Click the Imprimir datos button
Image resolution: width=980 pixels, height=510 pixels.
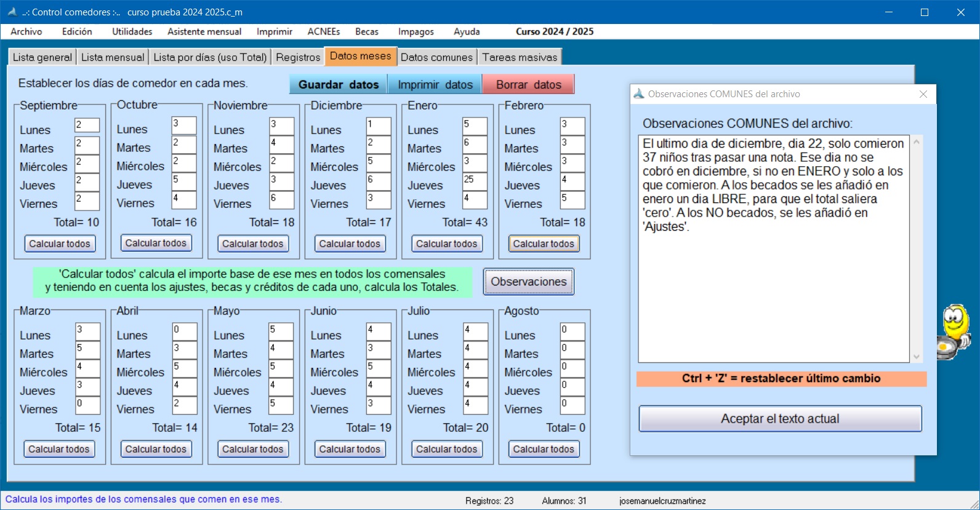pos(435,84)
